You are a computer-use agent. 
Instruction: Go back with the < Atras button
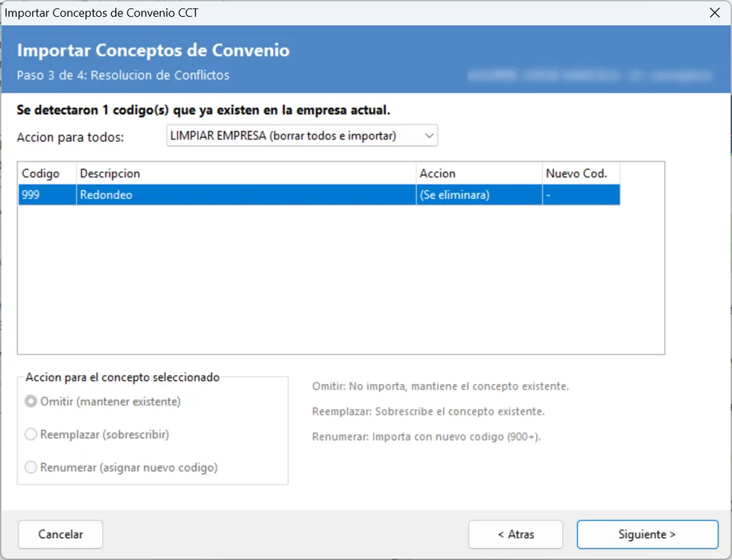(x=516, y=534)
